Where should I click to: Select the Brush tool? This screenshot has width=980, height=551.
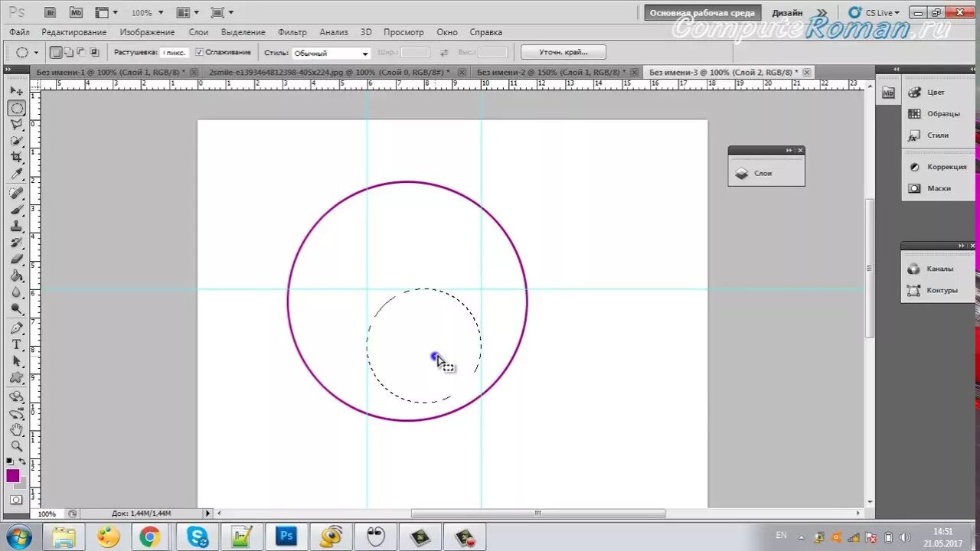pyautogui.click(x=16, y=210)
